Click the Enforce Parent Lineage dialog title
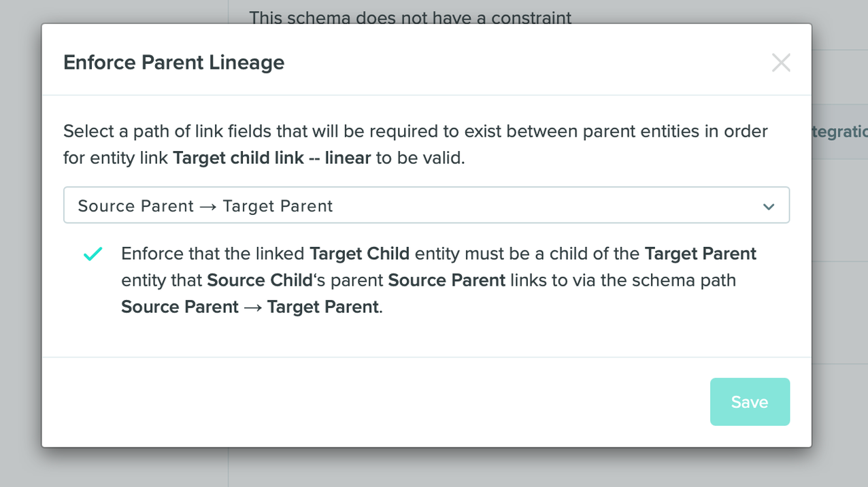868x487 pixels. pyautogui.click(x=173, y=62)
